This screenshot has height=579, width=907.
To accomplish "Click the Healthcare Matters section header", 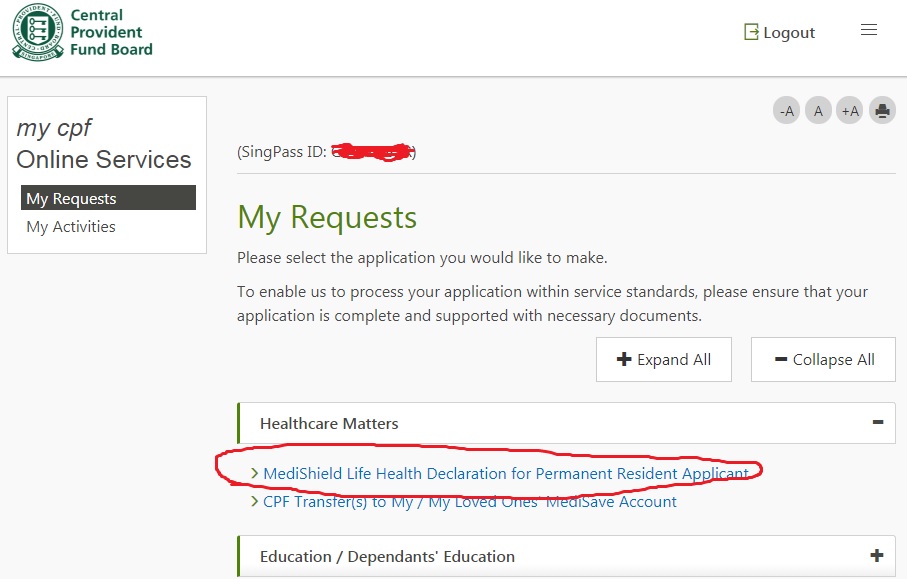I will pos(329,423).
